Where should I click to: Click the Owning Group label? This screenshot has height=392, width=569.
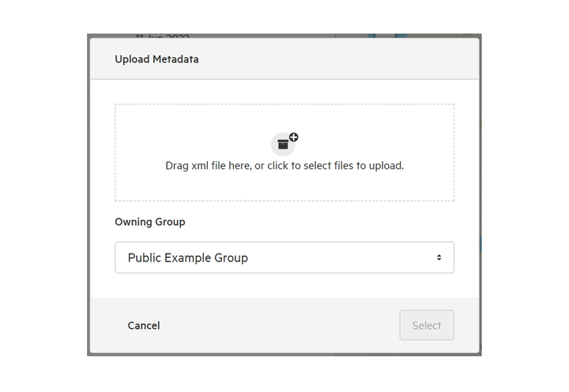(x=150, y=222)
